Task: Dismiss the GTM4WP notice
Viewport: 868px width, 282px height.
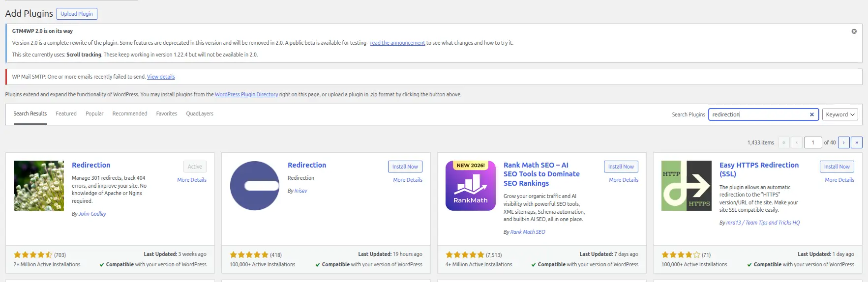Action: click(854, 31)
